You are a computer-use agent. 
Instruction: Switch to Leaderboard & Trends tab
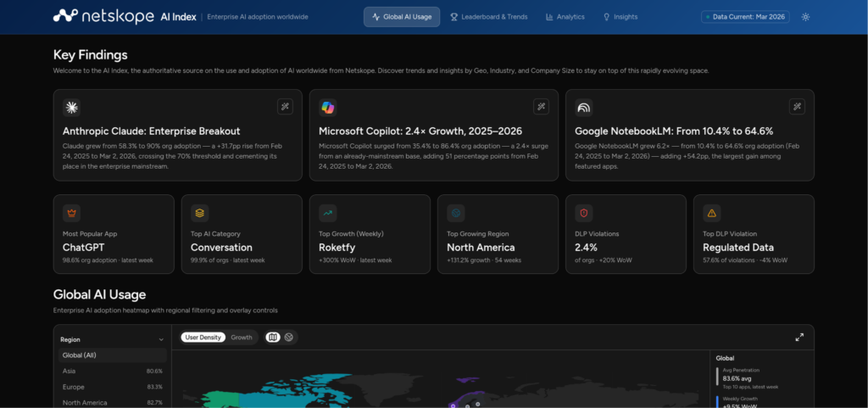point(489,17)
